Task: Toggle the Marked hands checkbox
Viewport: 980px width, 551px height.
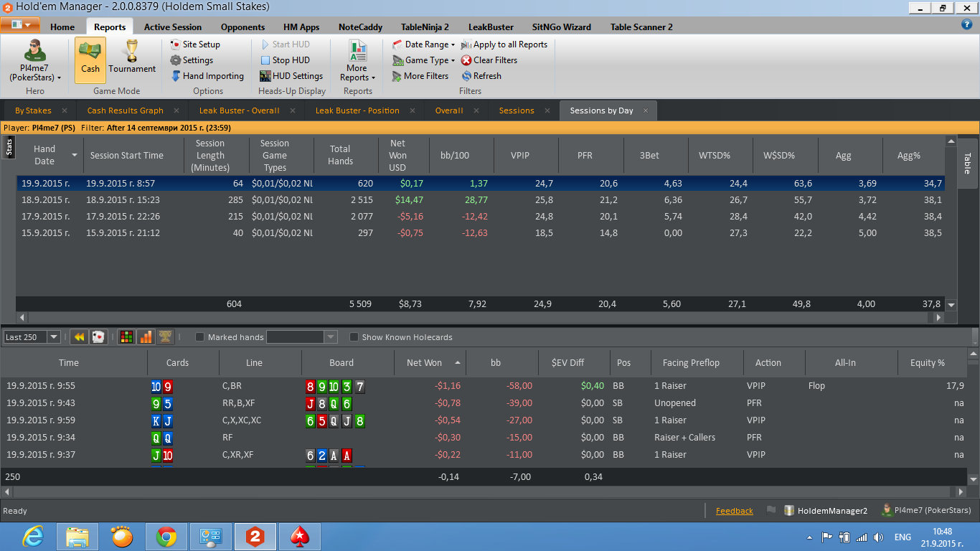Action: pyautogui.click(x=200, y=337)
